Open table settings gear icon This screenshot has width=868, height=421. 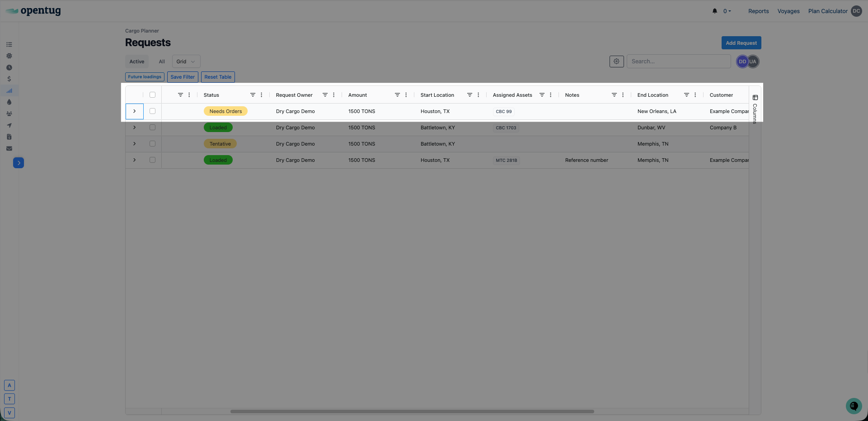click(x=616, y=61)
